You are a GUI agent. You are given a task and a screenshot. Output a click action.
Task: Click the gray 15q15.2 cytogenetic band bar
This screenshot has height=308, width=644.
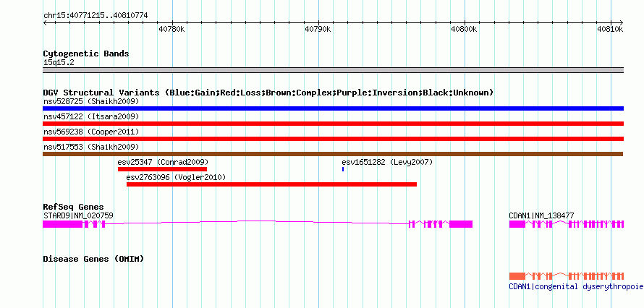(x=333, y=70)
